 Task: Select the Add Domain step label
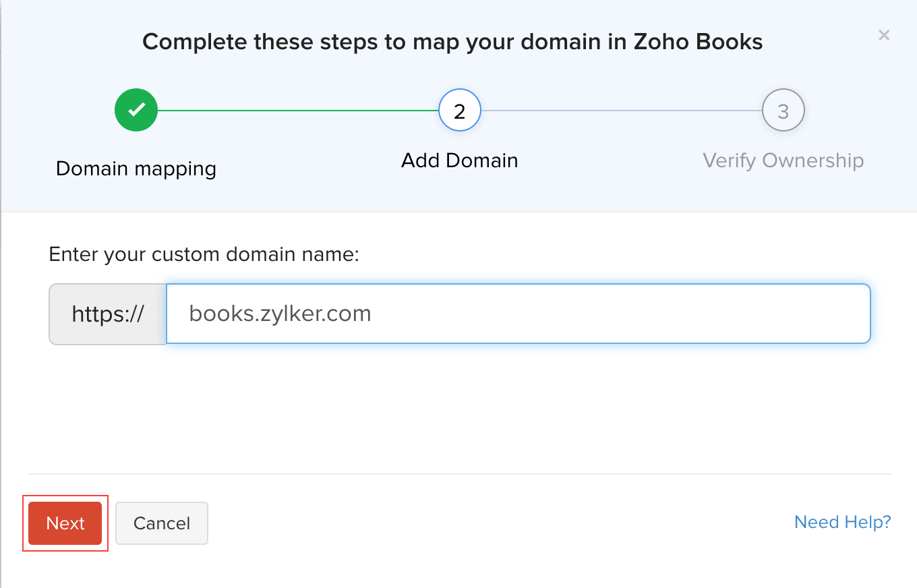click(x=459, y=160)
